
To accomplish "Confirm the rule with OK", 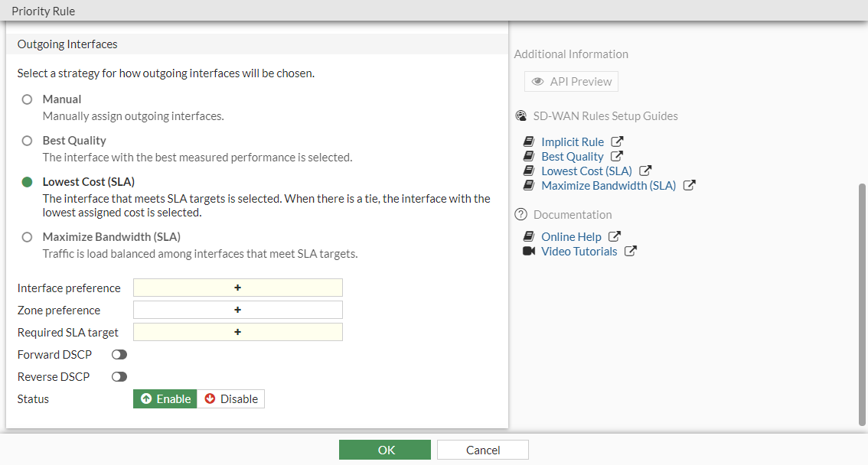I will (385, 450).
